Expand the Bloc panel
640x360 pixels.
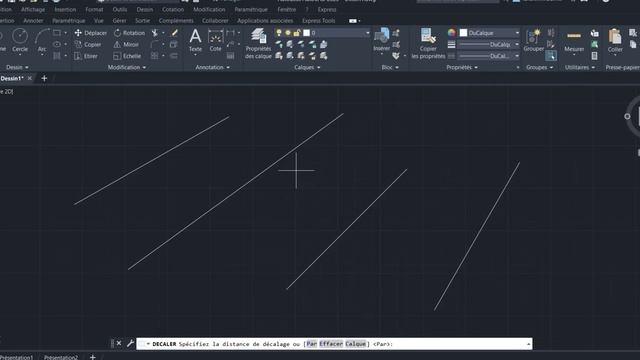click(390, 67)
